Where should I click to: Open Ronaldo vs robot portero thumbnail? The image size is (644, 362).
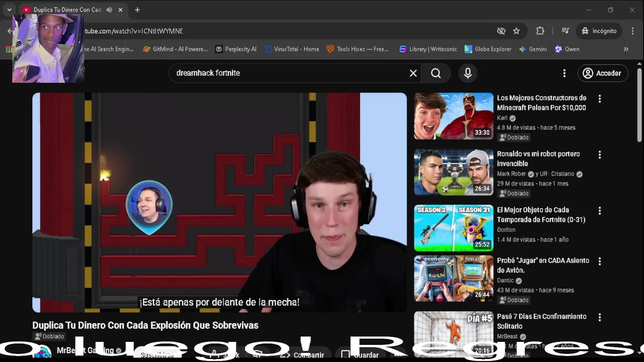pos(454,172)
